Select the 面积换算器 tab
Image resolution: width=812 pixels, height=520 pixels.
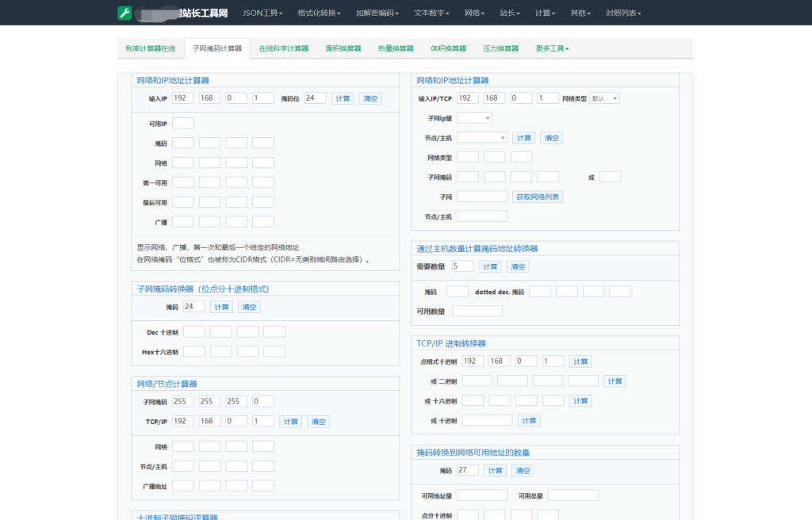343,48
